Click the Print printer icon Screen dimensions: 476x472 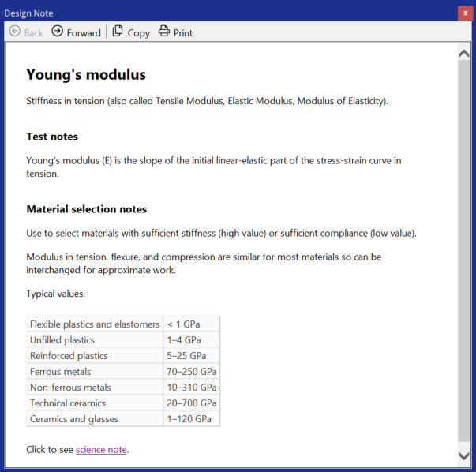pos(164,31)
